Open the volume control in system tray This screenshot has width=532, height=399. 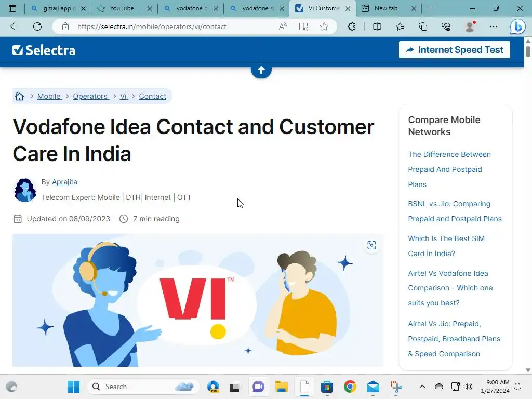pos(468,387)
